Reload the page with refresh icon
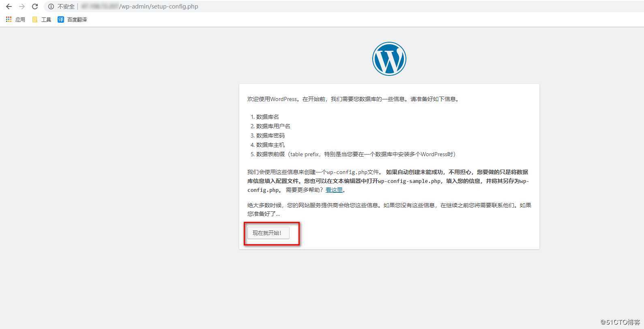 pyautogui.click(x=35, y=6)
